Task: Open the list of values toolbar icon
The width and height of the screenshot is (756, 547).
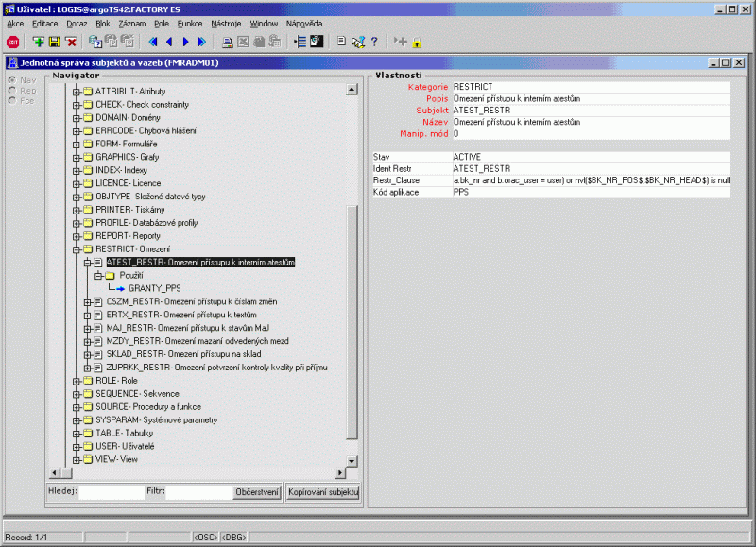Action: [300, 43]
